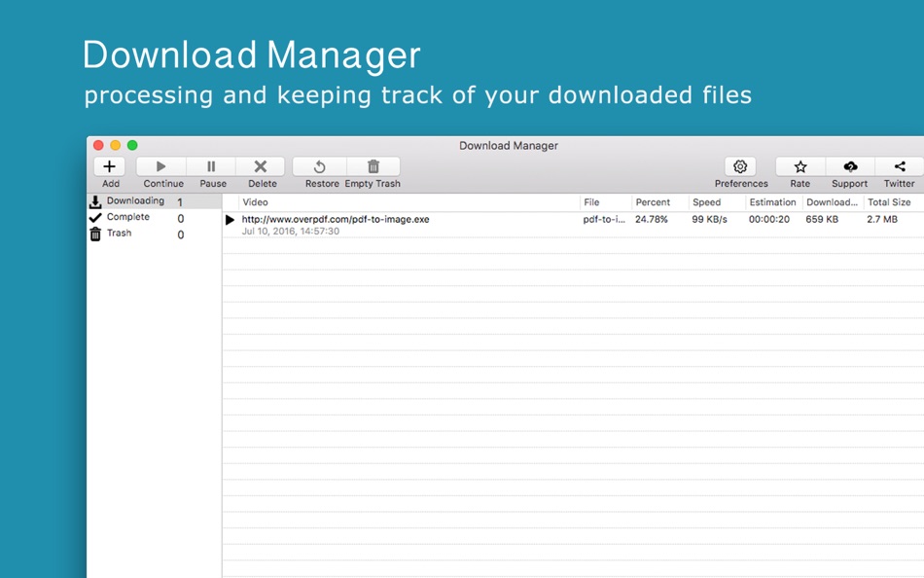
Task: Select the http://www.overpdf.com/pdf-to-image.exe row
Action: click(573, 225)
